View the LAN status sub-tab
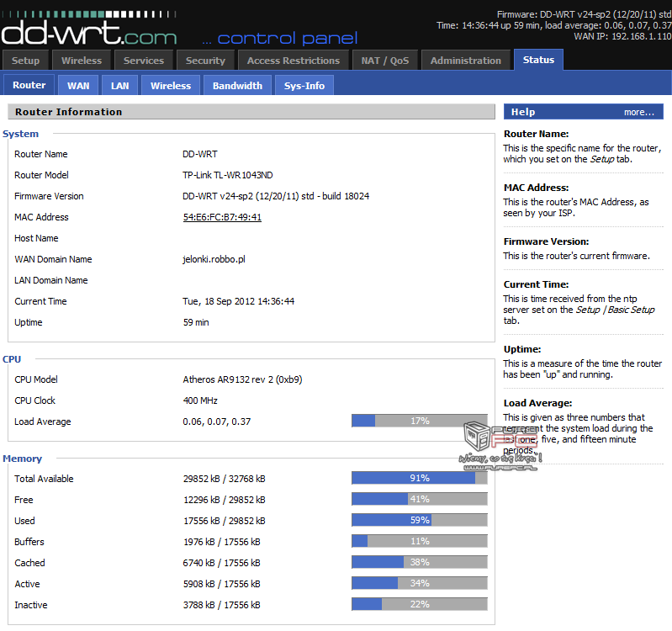The image size is (672, 631). (x=120, y=86)
